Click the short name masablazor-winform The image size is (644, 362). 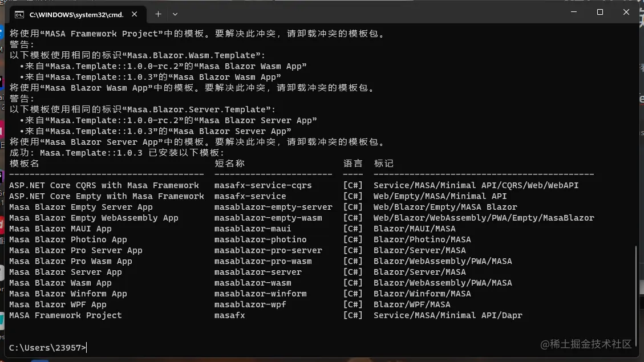tap(260, 294)
